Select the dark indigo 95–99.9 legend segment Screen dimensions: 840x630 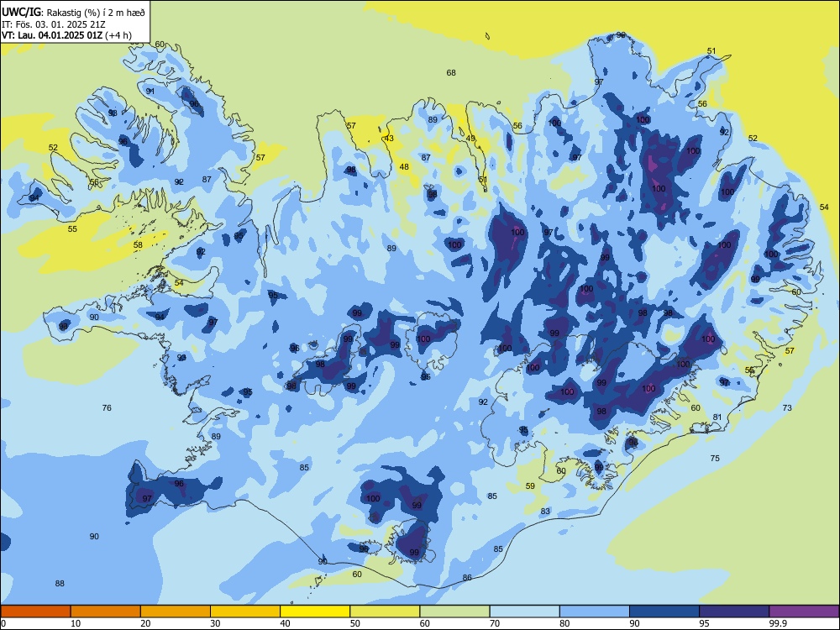[x=734, y=612]
